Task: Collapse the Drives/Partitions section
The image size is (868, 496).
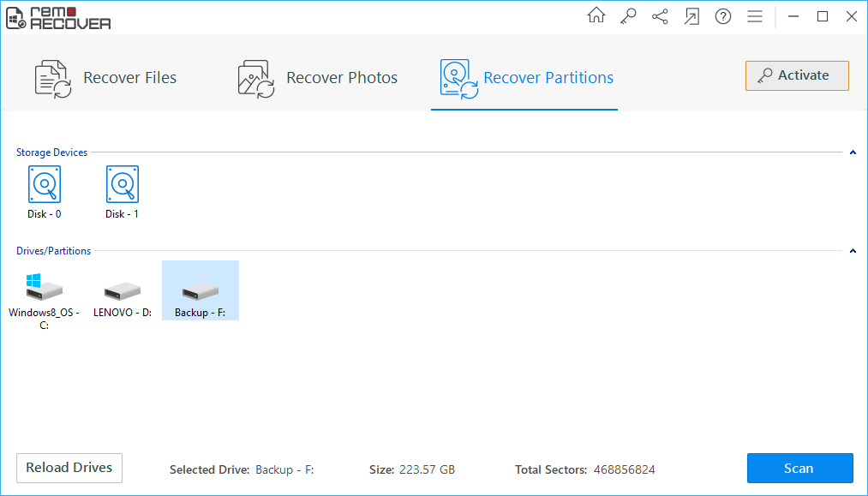Action: tap(853, 250)
